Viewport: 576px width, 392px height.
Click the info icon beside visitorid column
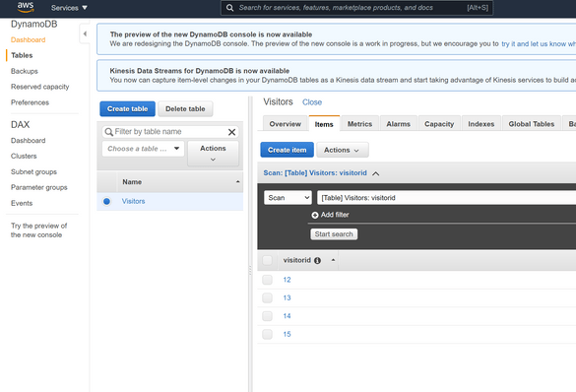pos(317,260)
